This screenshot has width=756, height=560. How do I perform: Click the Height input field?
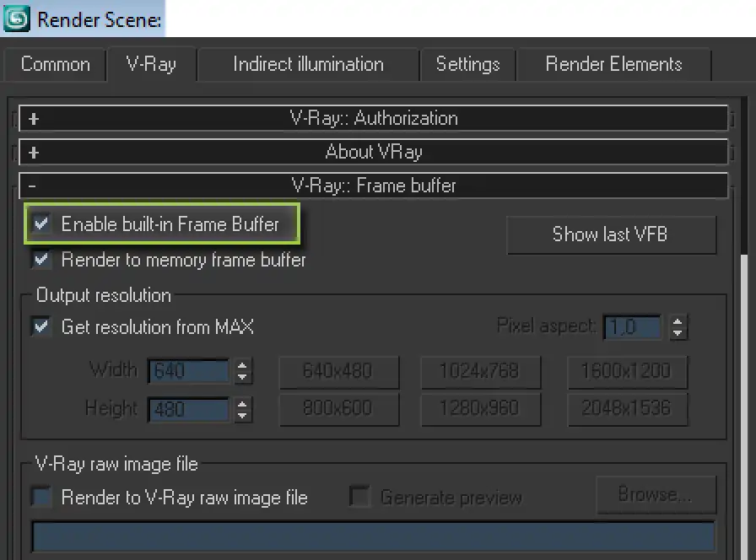click(x=188, y=410)
